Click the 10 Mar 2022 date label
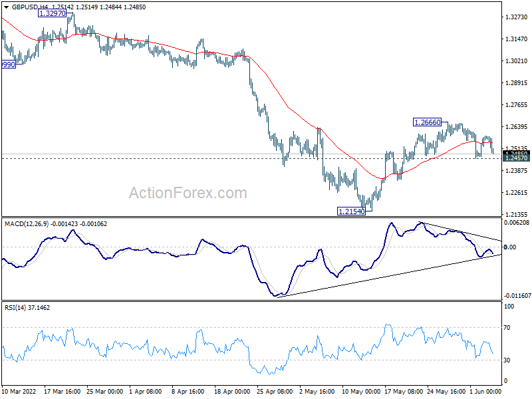This screenshot has height=399, width=532. pos(19,392)
